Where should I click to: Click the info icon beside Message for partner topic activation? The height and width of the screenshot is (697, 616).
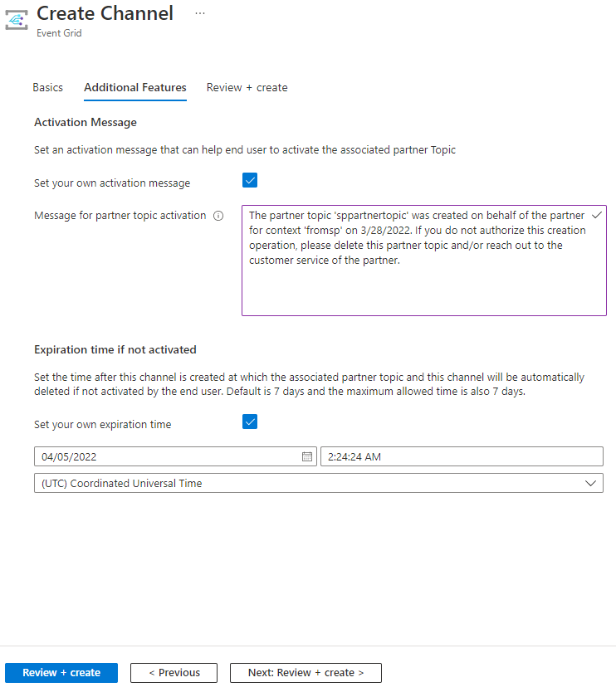click(218, 216)
